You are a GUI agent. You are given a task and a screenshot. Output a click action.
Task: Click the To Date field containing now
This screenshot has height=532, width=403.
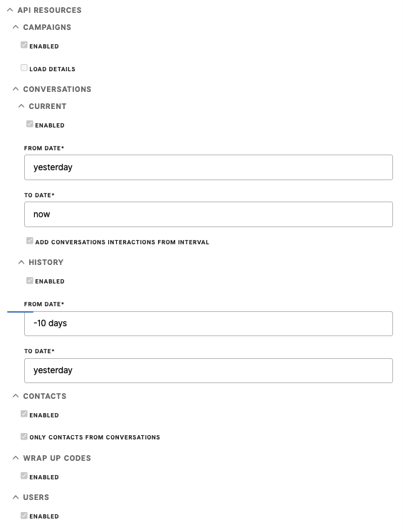click(x=209, y=214)
